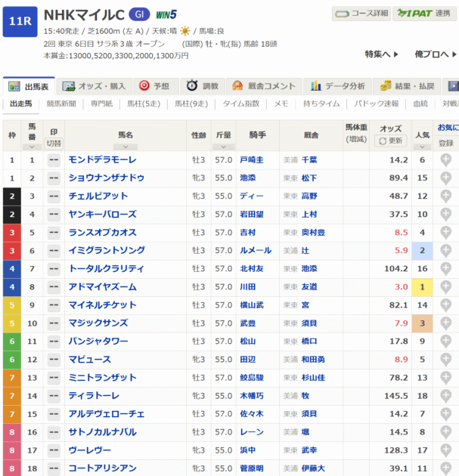Open mark selector for マジックサンズ
This screenshot has height=476, width=459.
pyautogui.click(x=54, y=323)
